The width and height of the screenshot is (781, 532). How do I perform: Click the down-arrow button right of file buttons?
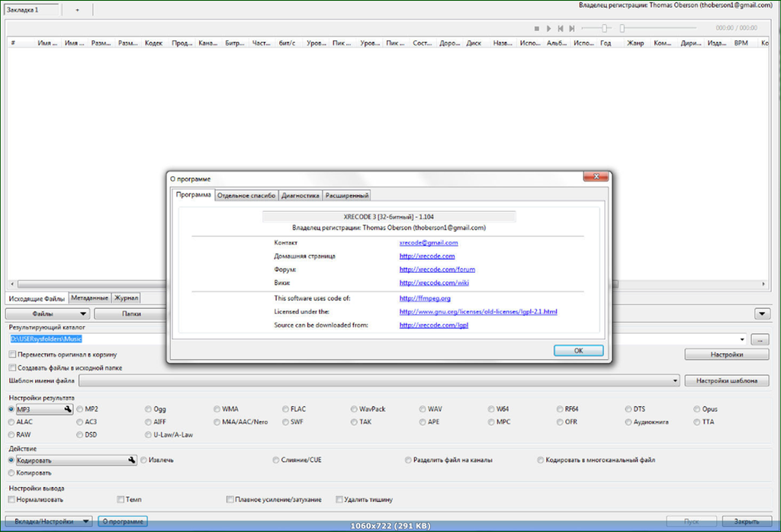click(x=762, y=314)
